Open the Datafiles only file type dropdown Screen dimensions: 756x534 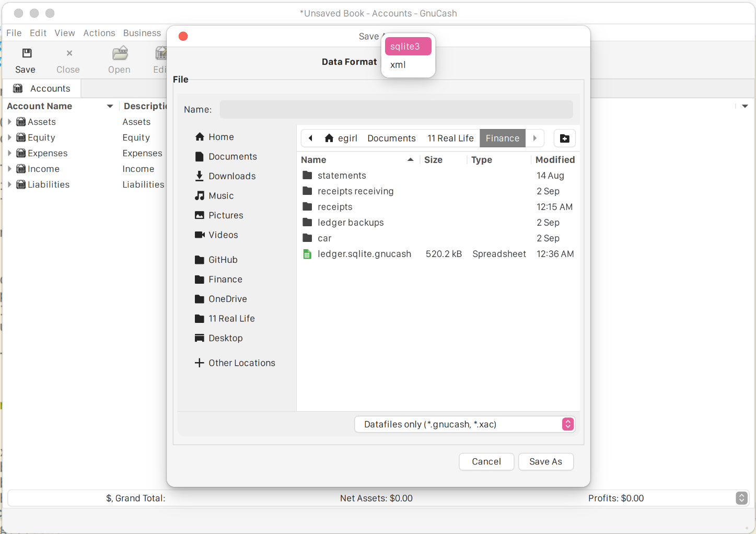point(464,424)
